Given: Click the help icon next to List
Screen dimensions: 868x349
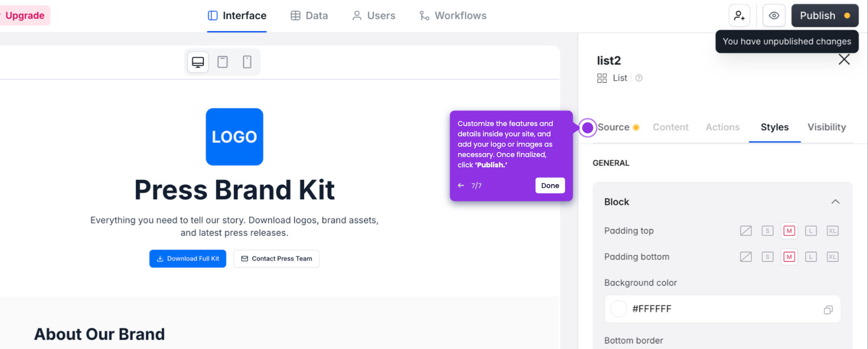Looking at the screenshot, I should coord(639,78).
